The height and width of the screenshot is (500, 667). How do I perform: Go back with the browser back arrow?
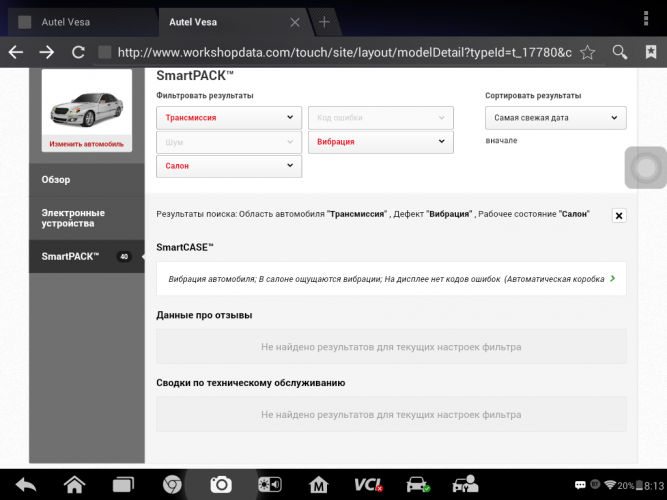click(16, 52)
